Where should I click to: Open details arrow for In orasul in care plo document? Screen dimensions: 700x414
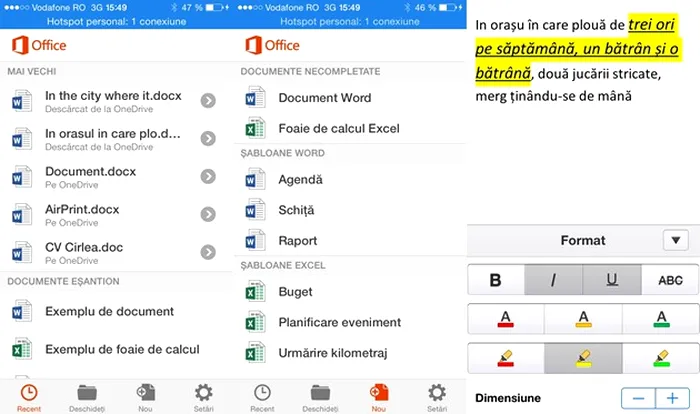(x=208, y=138)
